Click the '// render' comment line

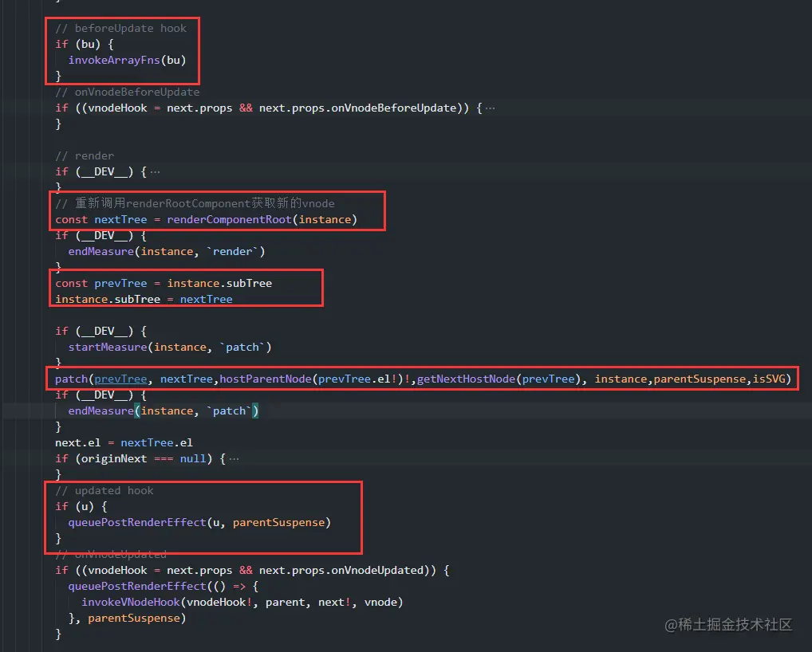click(85, 155)
